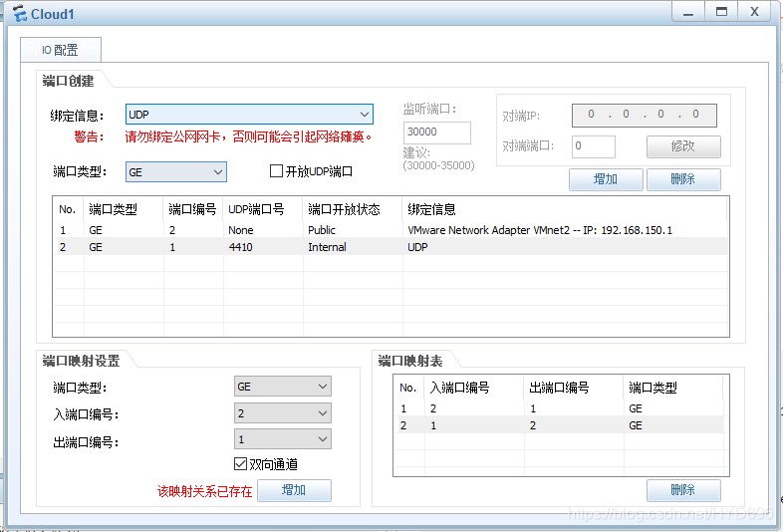
Task: Select the VMware Network Adapter VMnet2 row
Action: pyautogui.click(x=391, y=230)
